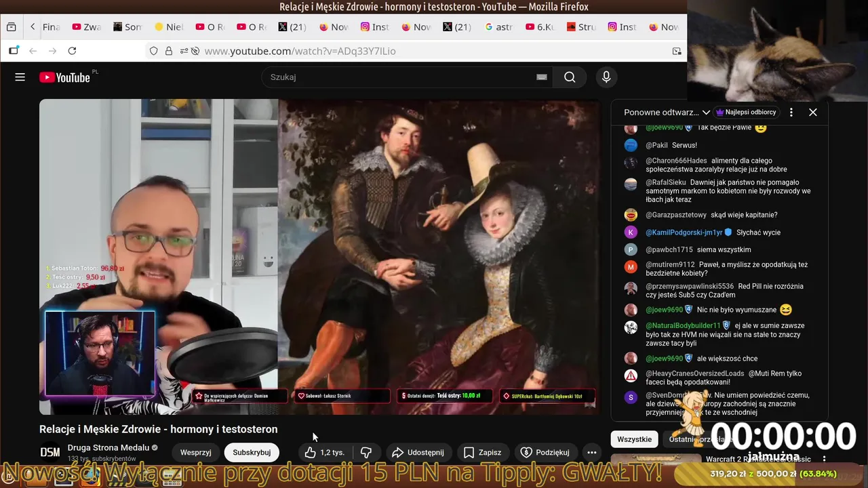Start voice search with the microphone icon
868x488 pixels.
point(606,77)
